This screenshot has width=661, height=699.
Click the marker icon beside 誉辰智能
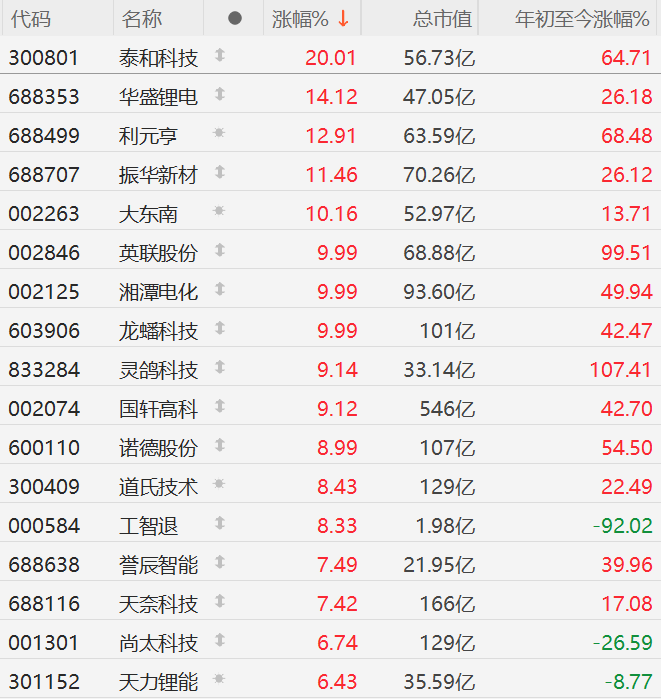pos(220,562)
